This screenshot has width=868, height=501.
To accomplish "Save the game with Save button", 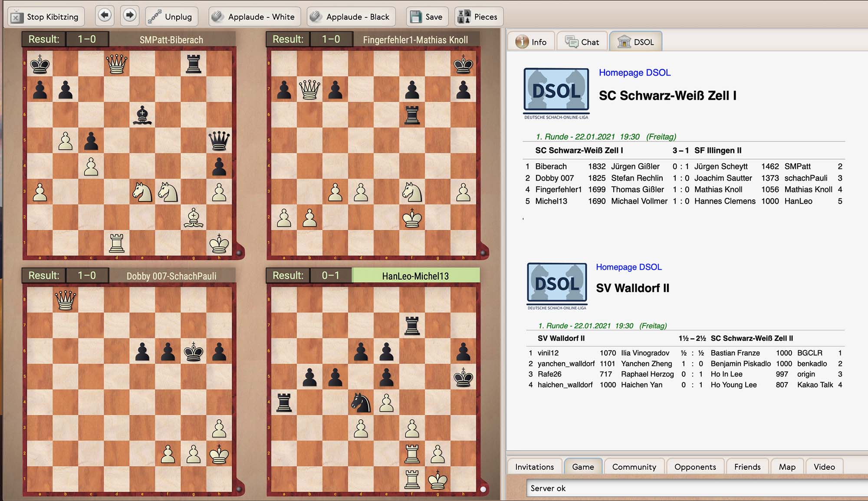I will click(x=427, y=17).
